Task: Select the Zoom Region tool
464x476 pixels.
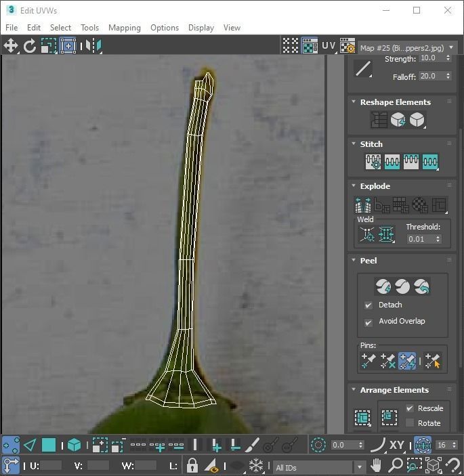Action: [414, 465]
